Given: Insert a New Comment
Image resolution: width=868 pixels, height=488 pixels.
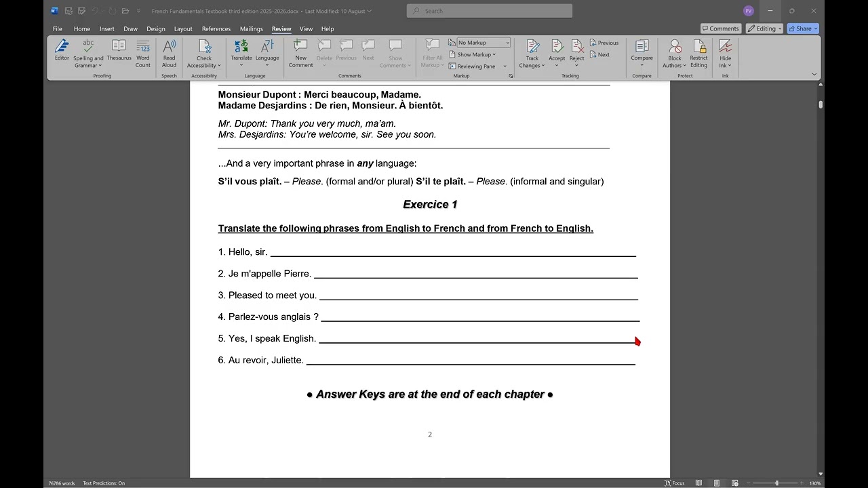Looking at the screenshot, I should point(300,54).
